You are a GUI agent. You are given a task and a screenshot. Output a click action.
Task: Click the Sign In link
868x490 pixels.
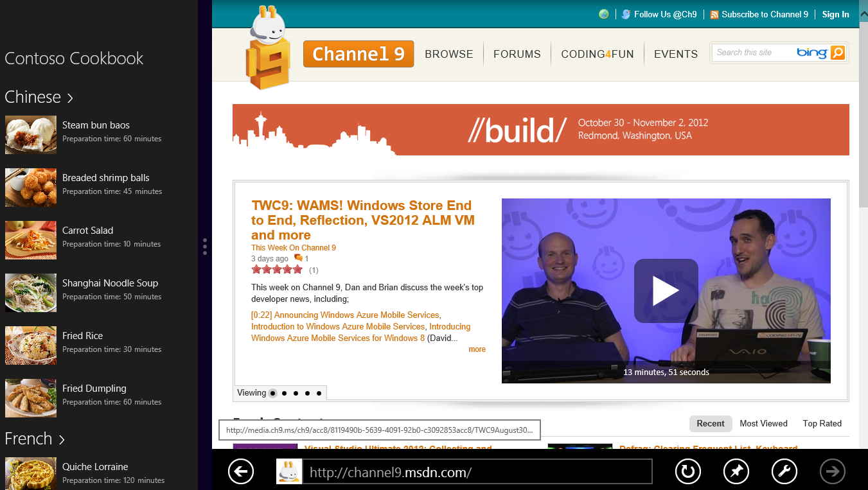[836, 14]
